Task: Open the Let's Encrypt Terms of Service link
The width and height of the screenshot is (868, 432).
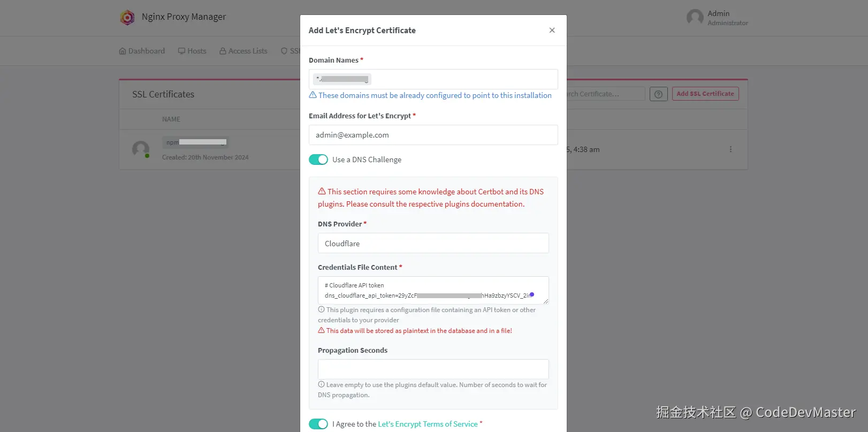Action: coord(428,424)
